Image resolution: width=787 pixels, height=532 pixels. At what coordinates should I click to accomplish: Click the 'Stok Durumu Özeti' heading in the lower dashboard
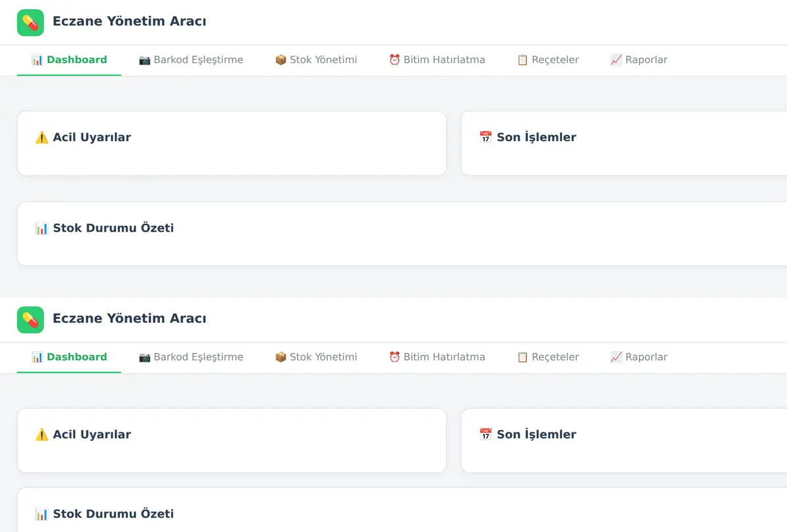point(104,514)
